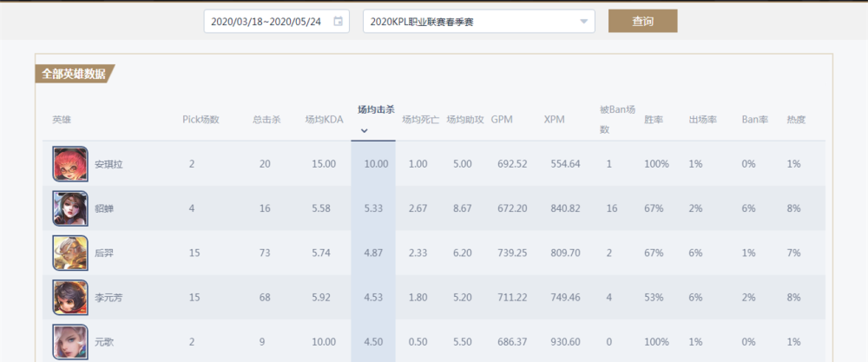Click the GPM column header
Image resolution: width=868 pixels, height=362 pixels.
pyautogui.click(x=502, y=120)
